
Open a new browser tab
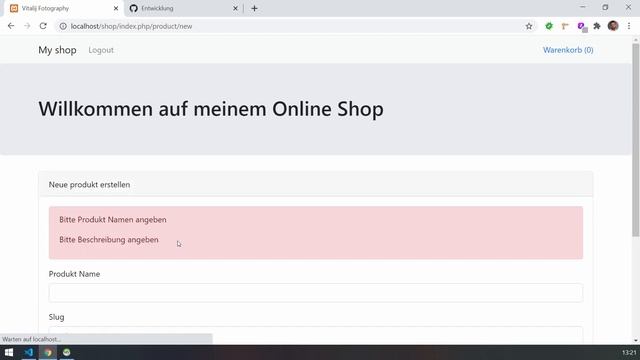click(x=254, y=8)
